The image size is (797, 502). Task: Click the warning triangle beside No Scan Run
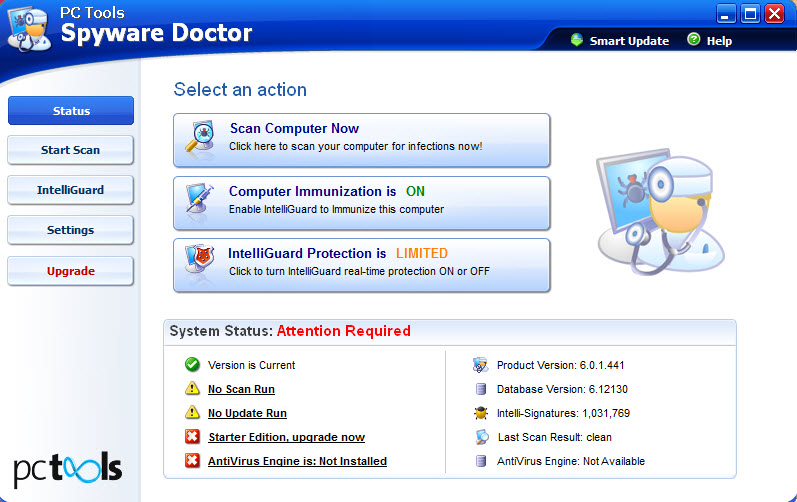192,388
